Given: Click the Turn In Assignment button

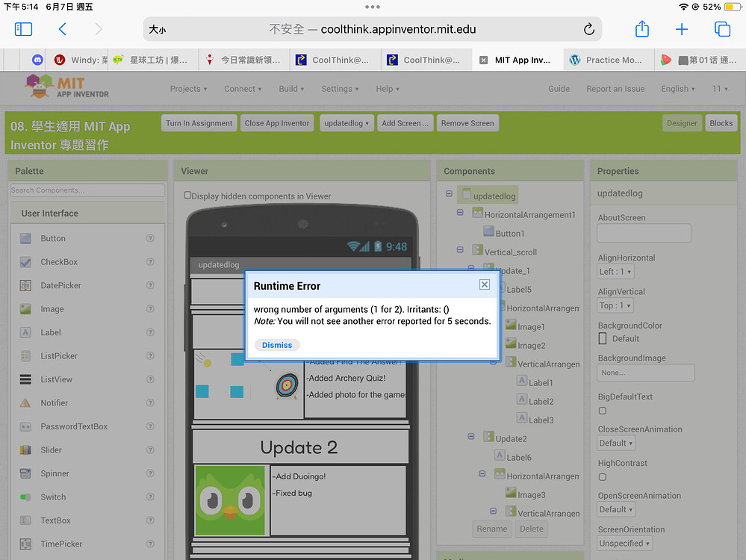Looking at the screenshot, I should (199, 122).
